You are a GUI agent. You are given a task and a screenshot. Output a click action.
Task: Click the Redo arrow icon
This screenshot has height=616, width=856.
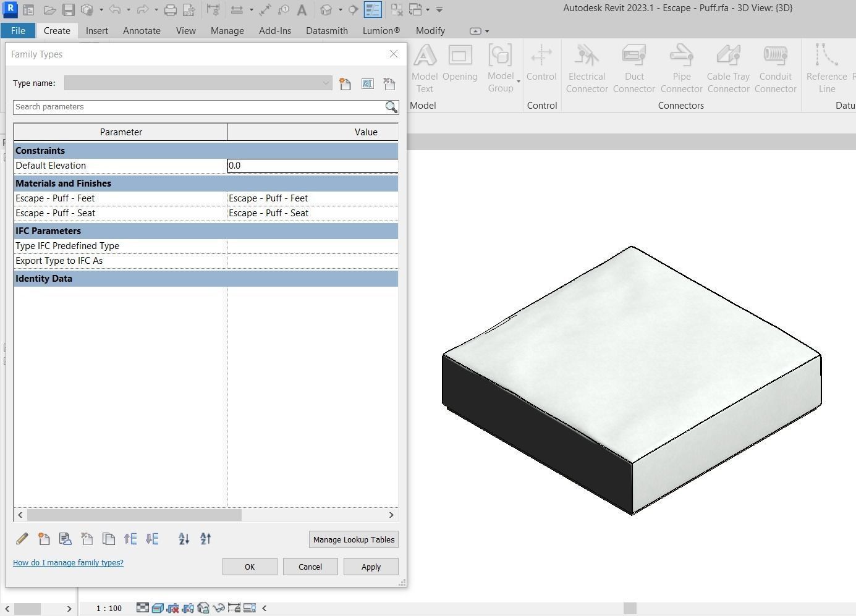pos(142,10)
